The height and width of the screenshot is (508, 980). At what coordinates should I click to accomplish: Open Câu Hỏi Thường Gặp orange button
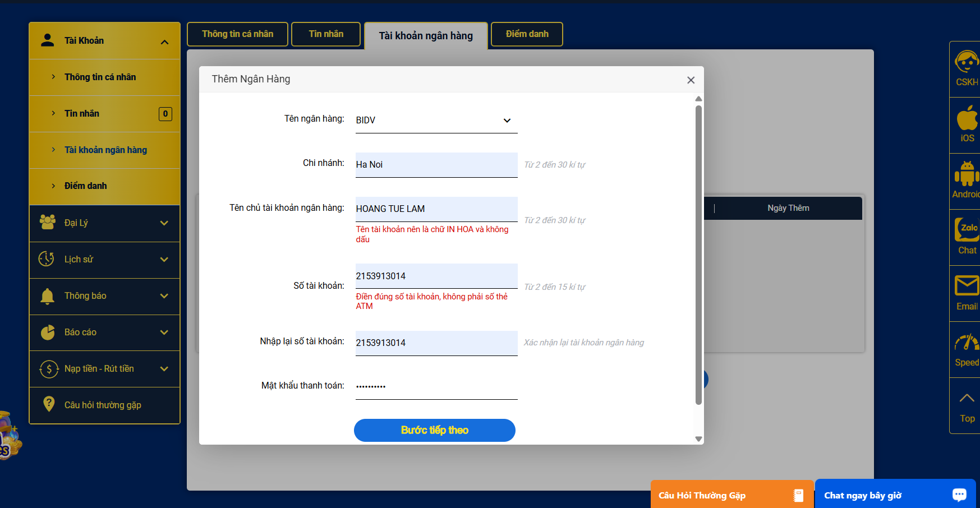click(x=731, y=495)
